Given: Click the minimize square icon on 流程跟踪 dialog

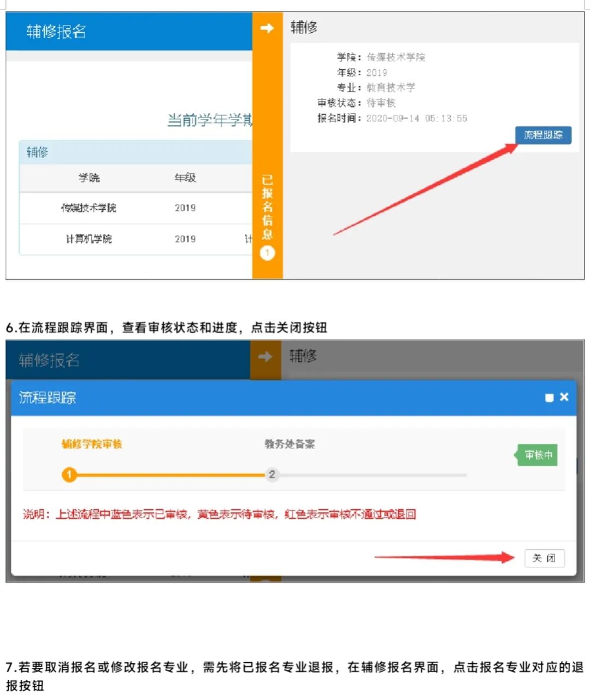Looking at the screenshot, I should click(x=550, y=397).
